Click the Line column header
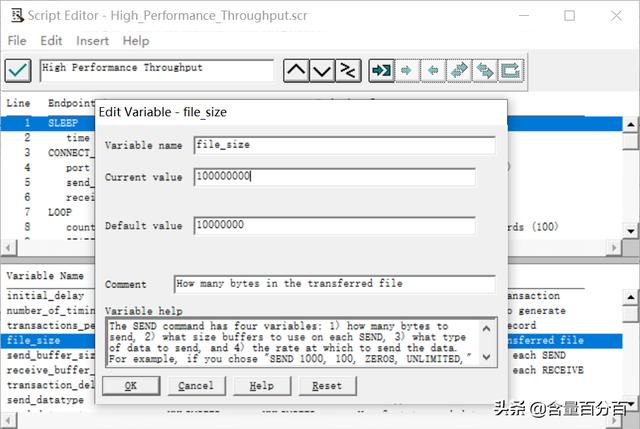 coord(18,103)
